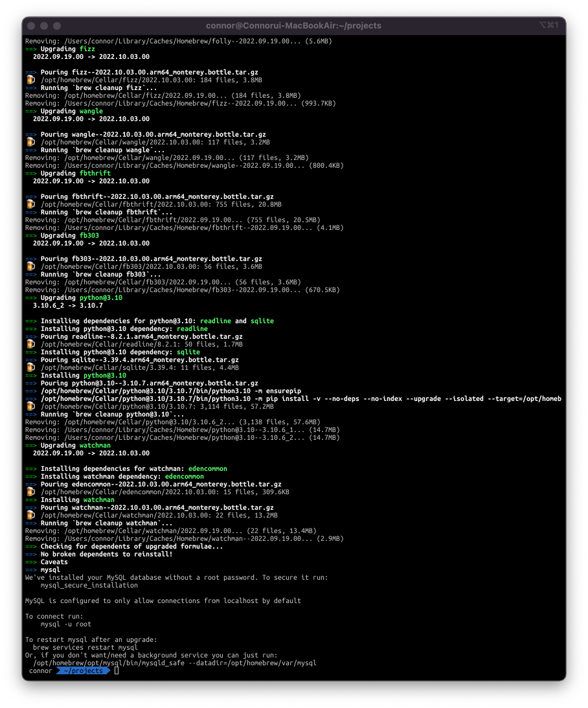Click the beer mug icon beside Cellar/python@3.10/3.10.7 files line

[x=30, y=406]
